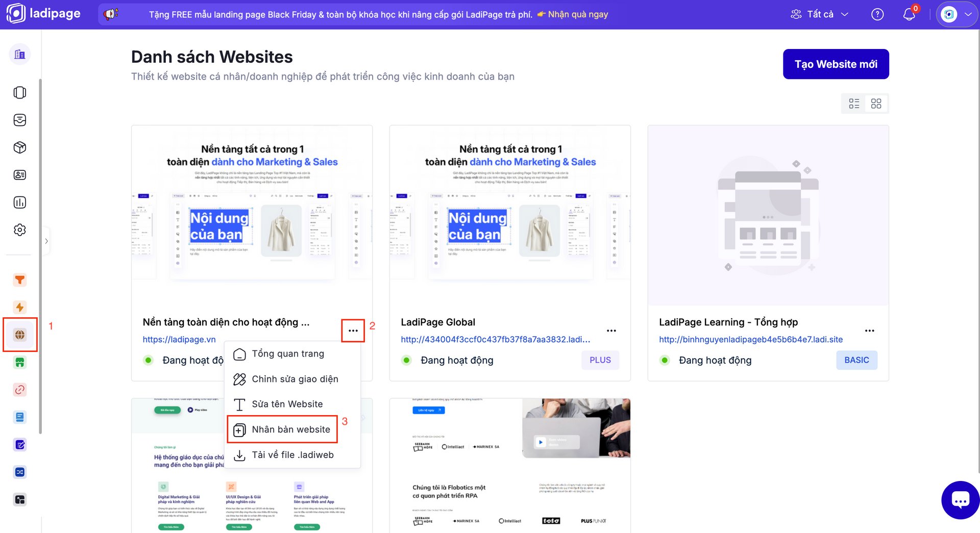Click the ladipage logo
The width and height of the screenshot is (980, 533).
[x=44, y=14]
